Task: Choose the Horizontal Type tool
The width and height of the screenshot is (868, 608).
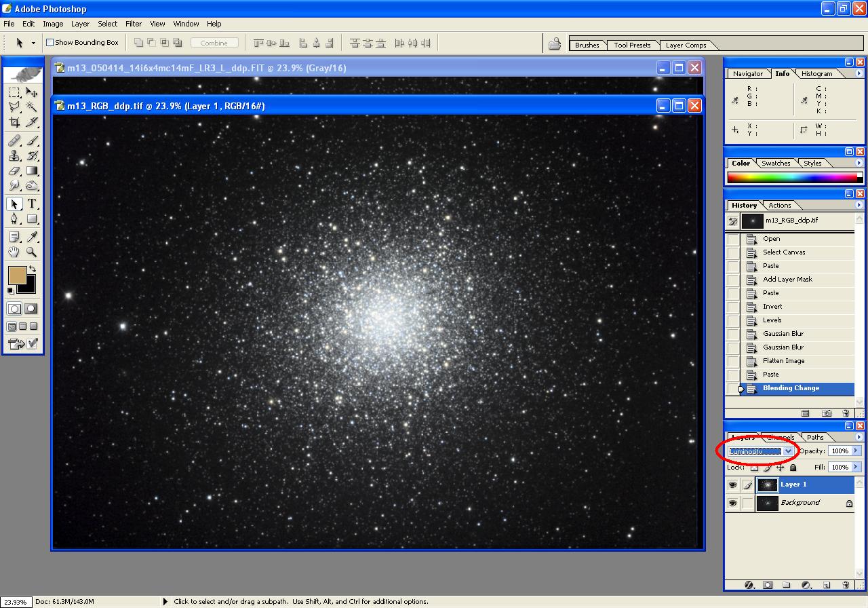Action: (32, 204)
